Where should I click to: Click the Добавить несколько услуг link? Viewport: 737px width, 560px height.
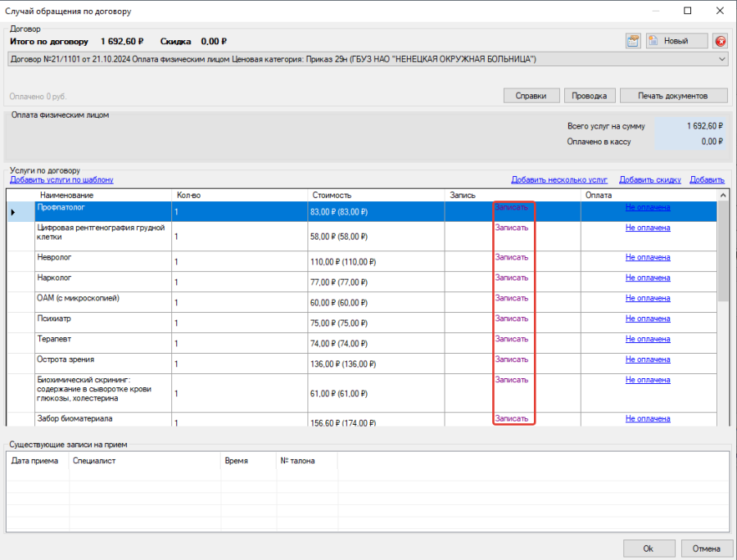559,180
